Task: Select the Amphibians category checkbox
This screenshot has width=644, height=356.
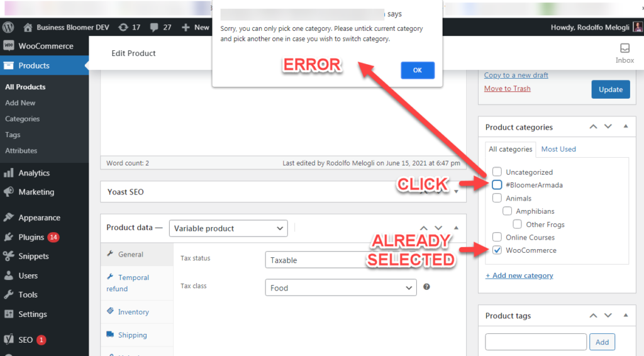Action: (508, 211)
